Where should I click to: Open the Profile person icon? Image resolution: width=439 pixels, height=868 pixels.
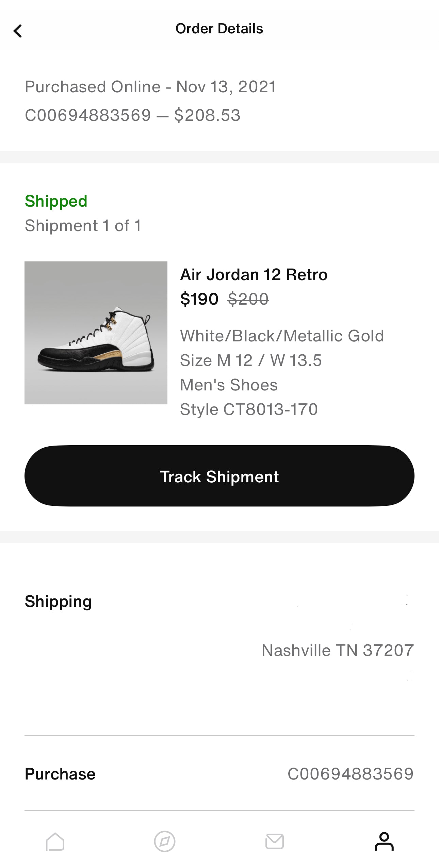point(384,841)
